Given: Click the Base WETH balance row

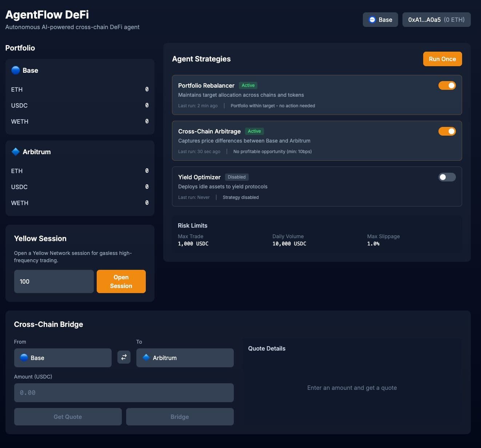Looking at the screenshot, I should pyautogui.click(x=80, y=121).
